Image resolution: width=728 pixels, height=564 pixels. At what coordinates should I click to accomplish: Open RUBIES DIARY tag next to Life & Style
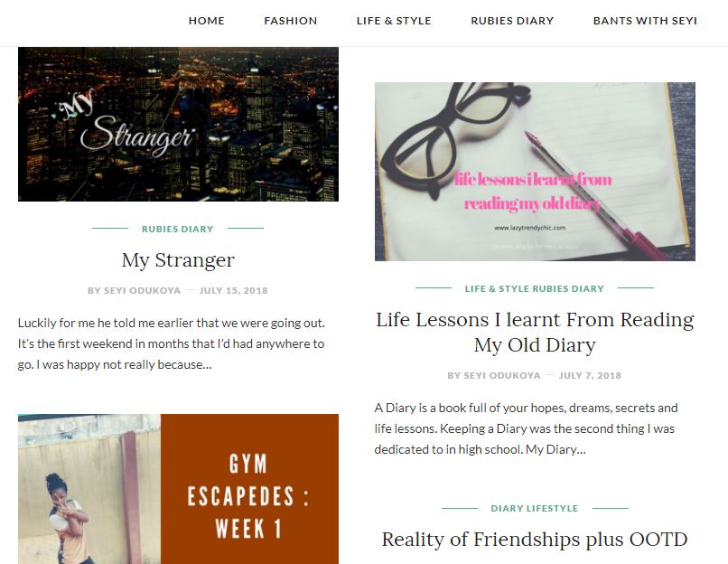coord(568,288)
